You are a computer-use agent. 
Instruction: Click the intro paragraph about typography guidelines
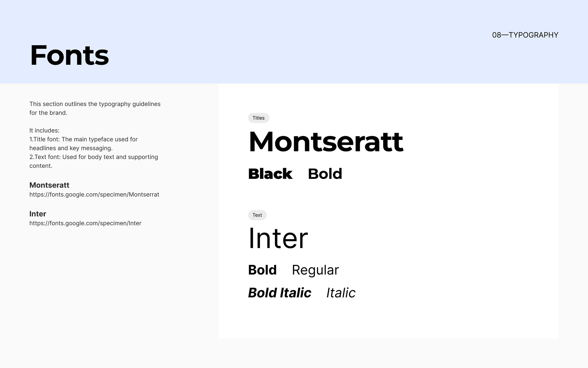95,108
